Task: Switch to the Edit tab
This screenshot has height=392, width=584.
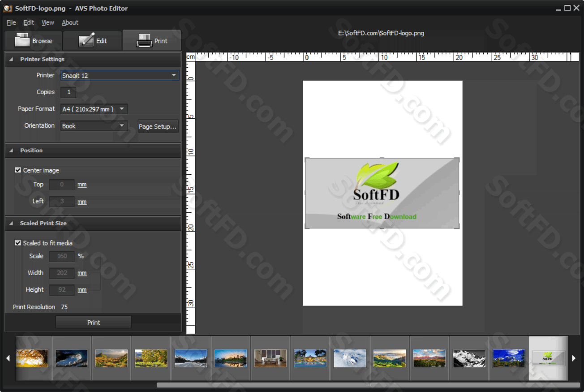Action: [92, 41]
